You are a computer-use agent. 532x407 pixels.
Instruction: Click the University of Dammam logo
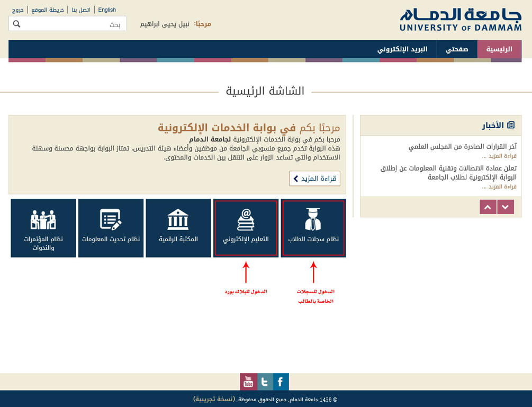point(461,20)
